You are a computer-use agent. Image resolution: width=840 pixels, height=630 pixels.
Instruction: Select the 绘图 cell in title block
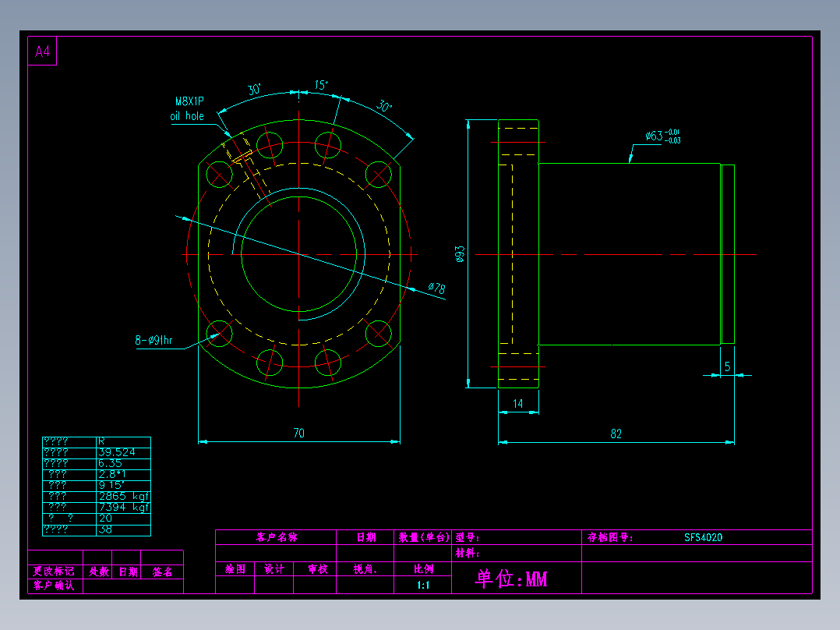tap(235, 569)
